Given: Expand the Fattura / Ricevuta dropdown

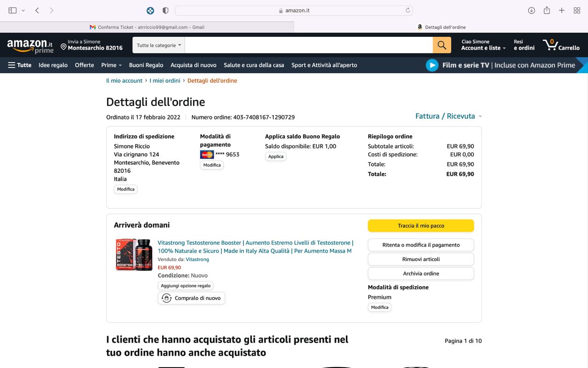Looking at the screenshot, I should [x=448, y=116].
